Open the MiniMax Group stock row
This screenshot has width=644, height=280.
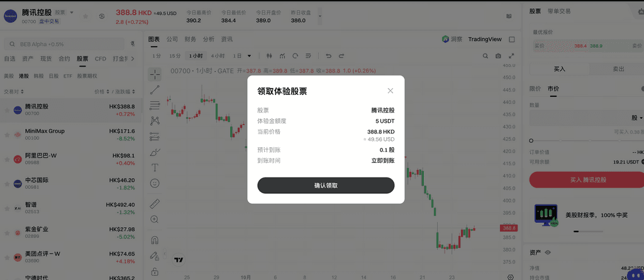70,135
